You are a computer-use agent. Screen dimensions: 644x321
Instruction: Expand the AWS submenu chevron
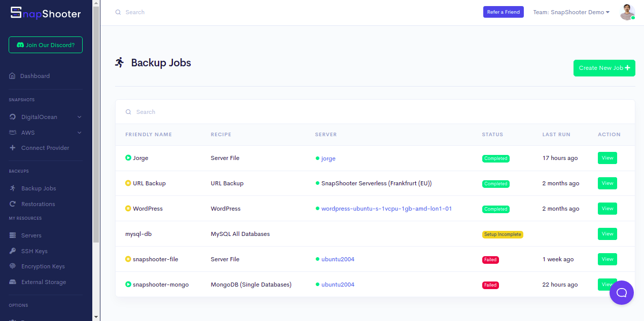click(x=79, y=133)
